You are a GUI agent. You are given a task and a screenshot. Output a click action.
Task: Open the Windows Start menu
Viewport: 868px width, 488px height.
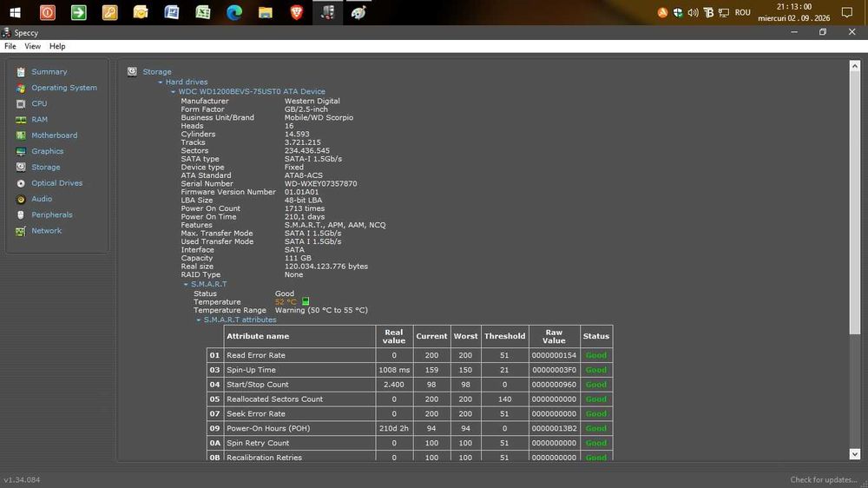tap(15, 12)
